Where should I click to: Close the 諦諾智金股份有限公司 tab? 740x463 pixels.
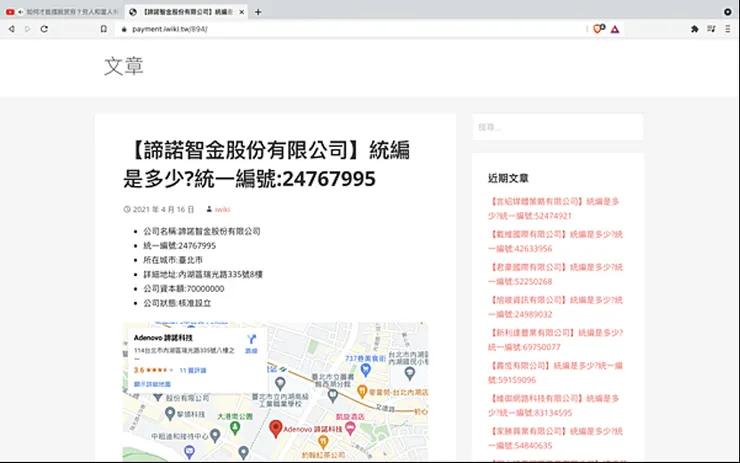[x=242, y=12]
